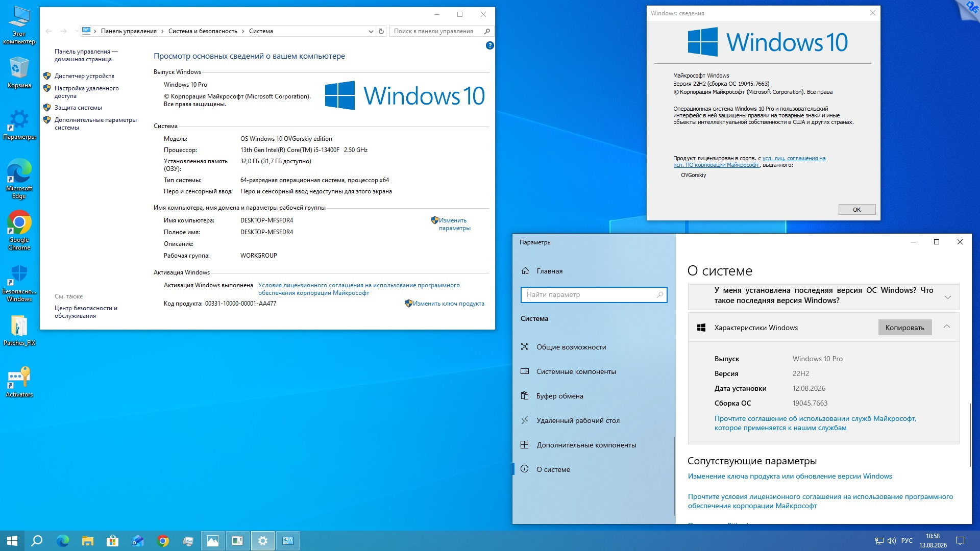
Task: Click the РУС language indicator
Action: tap(906, 541)
